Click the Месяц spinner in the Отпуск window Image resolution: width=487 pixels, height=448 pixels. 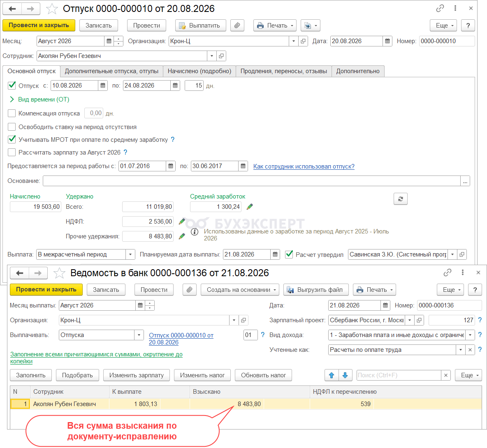point(118,41)
